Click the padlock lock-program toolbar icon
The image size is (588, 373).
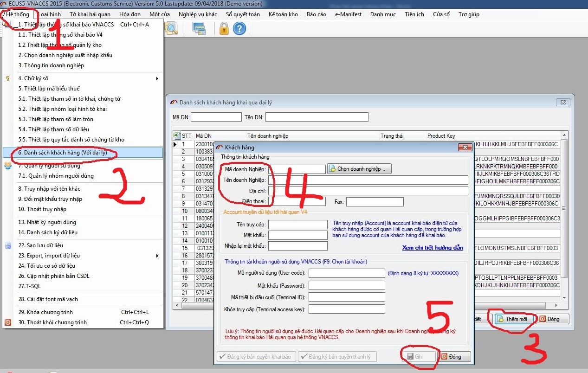[224, 29]
